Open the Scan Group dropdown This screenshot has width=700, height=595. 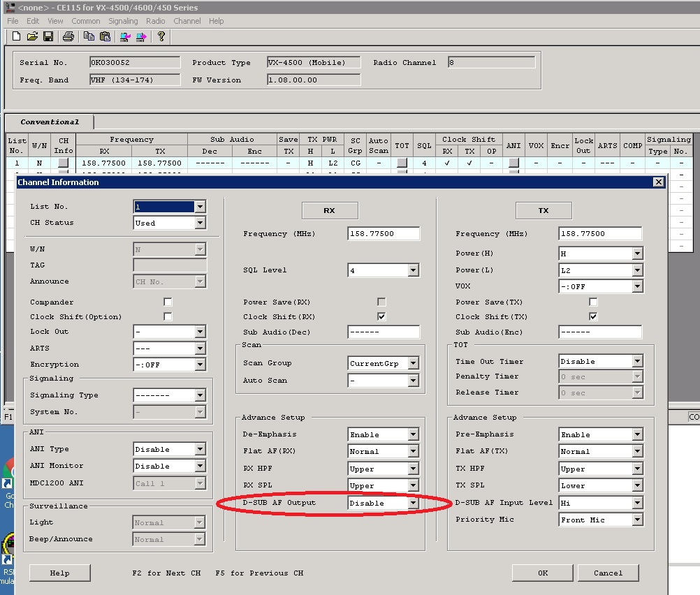click(x=414, y=363)
